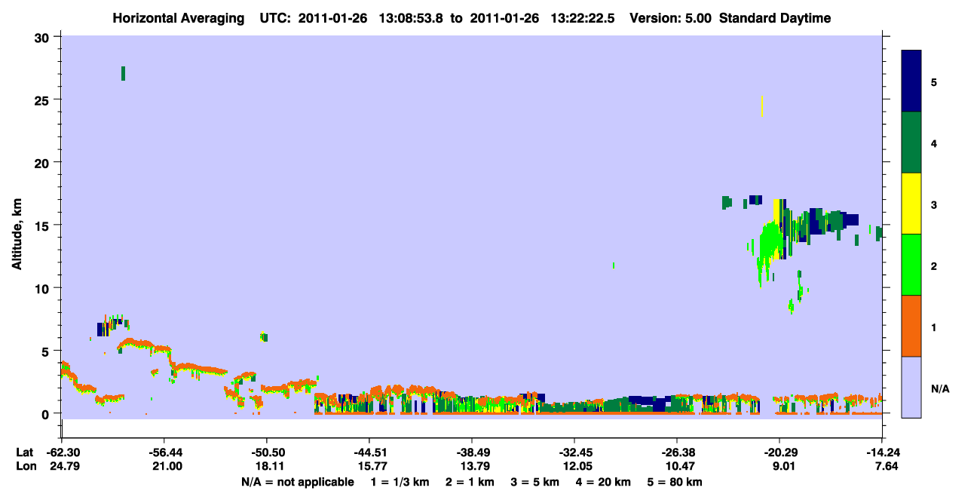This screenshot has height=503, width=980.
Task: Click the longitude value 21.00
Action: 167,467
